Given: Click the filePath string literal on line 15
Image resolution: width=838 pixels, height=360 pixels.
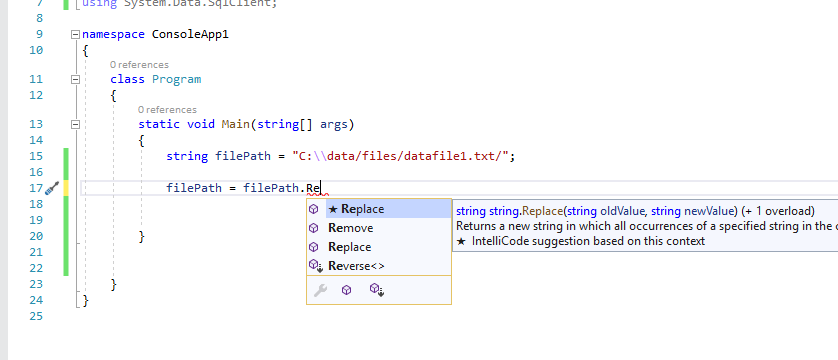Looking at the screenshot, I should [x=400, y=156].
